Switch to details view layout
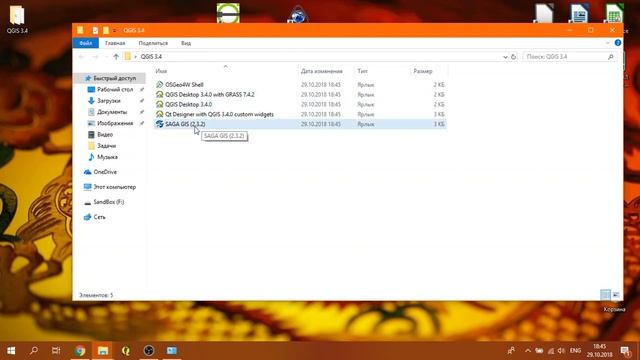This screenshot has height=360, width=640. [605, 294]
